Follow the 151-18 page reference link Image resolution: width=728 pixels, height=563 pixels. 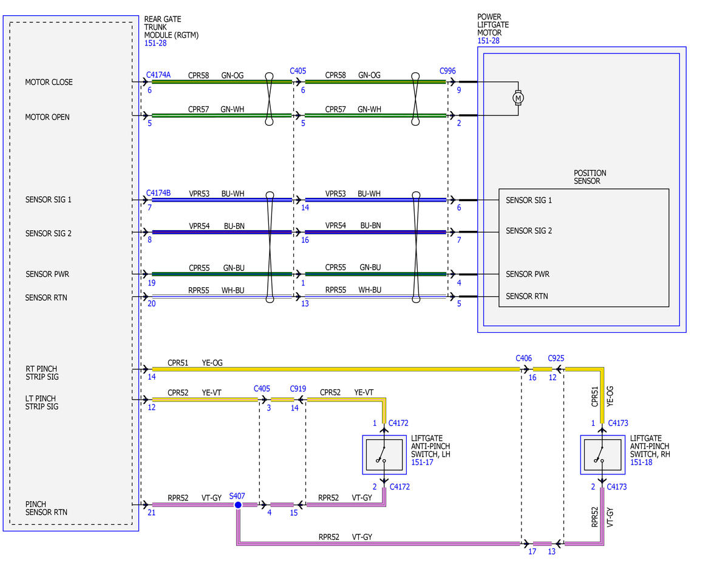641,462
